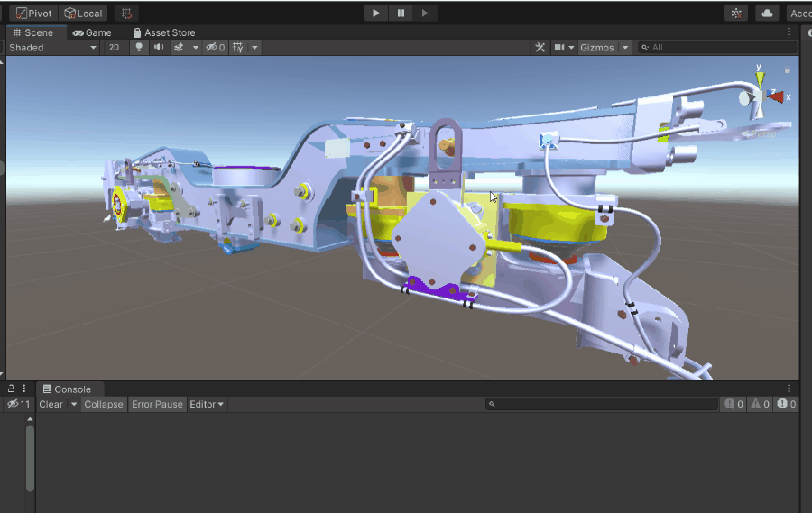Toggle Pivot handle position mode
This screenshot has width=812, height=513.
[x=32, y=14]
